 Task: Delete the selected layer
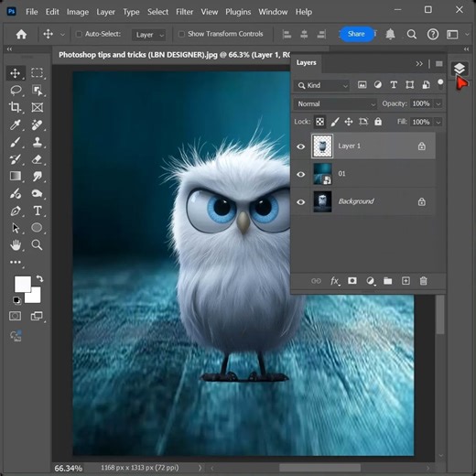(423, 281)
